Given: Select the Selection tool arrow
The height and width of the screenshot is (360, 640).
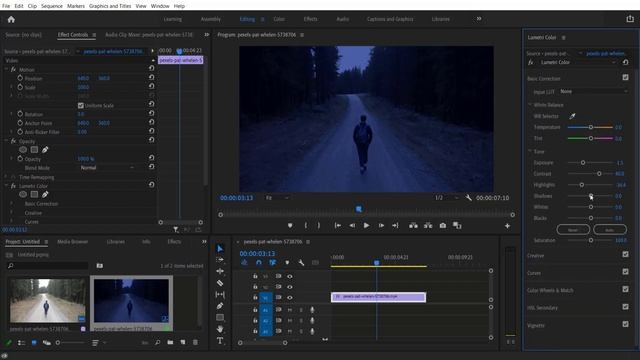Looking at the screenshot, I should click(220, 248).
